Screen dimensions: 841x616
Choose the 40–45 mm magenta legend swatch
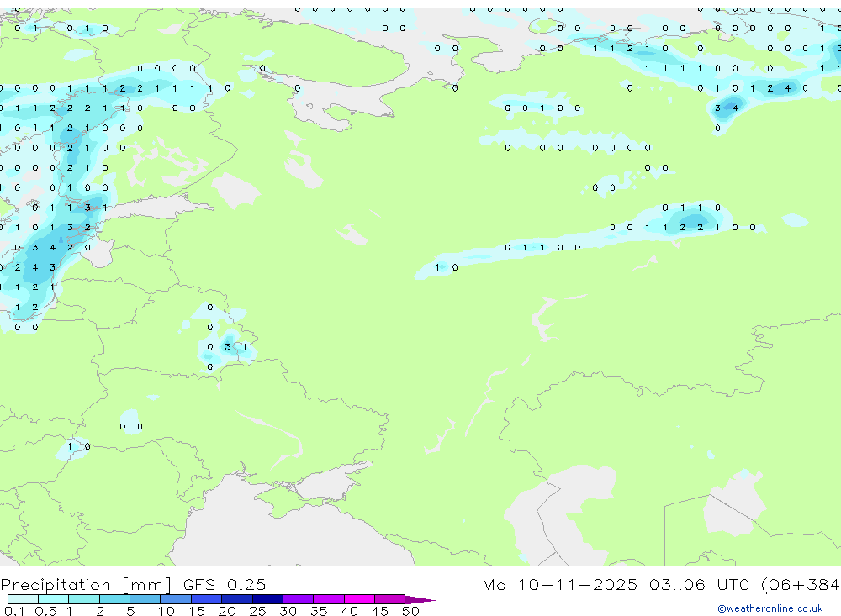click(359, 599)
